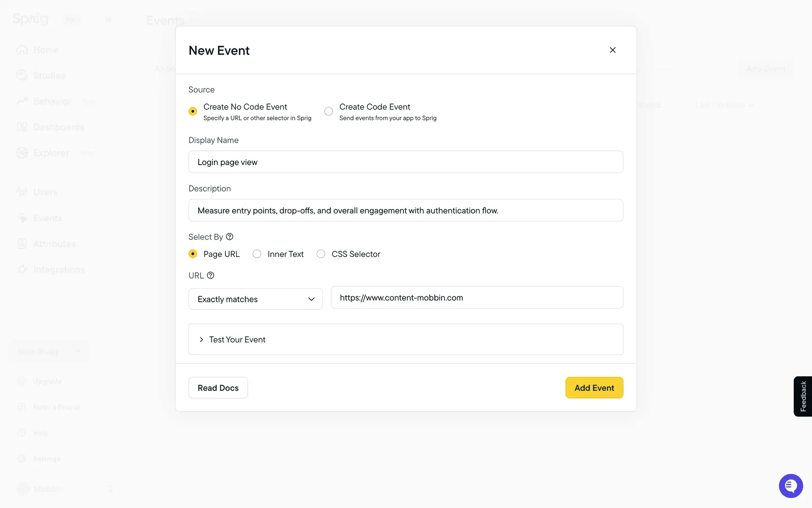This screenshot has width=812, height=508.
Task: Open the Exactly matches dropdown
Action: (x=255, y=299)
